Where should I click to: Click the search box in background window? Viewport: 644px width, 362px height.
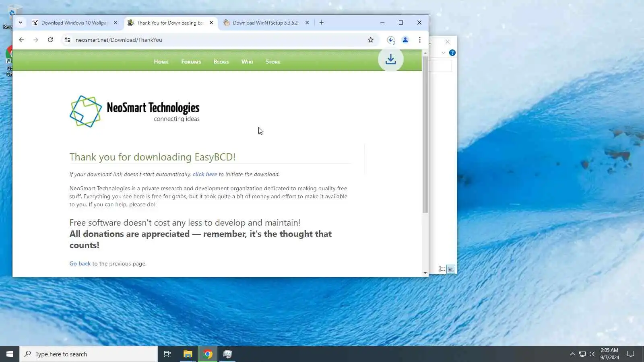(x=441, y=66)
